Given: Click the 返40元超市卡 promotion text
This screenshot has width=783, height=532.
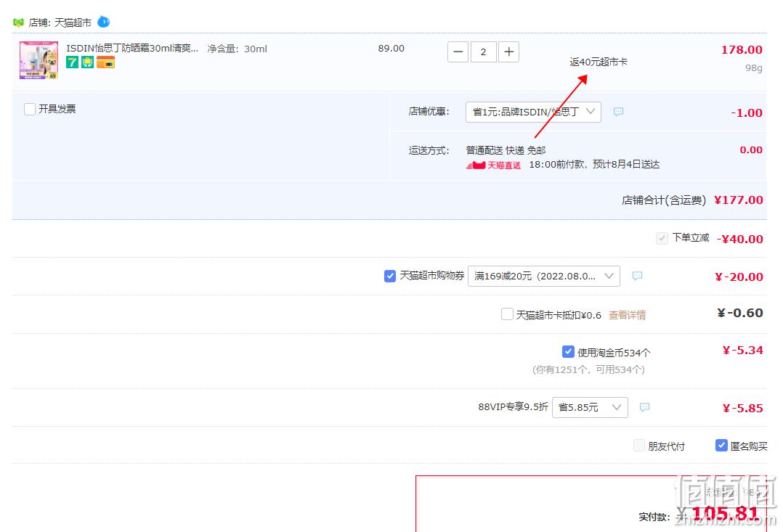Looking at the screenshot, I should click(599, 62).
